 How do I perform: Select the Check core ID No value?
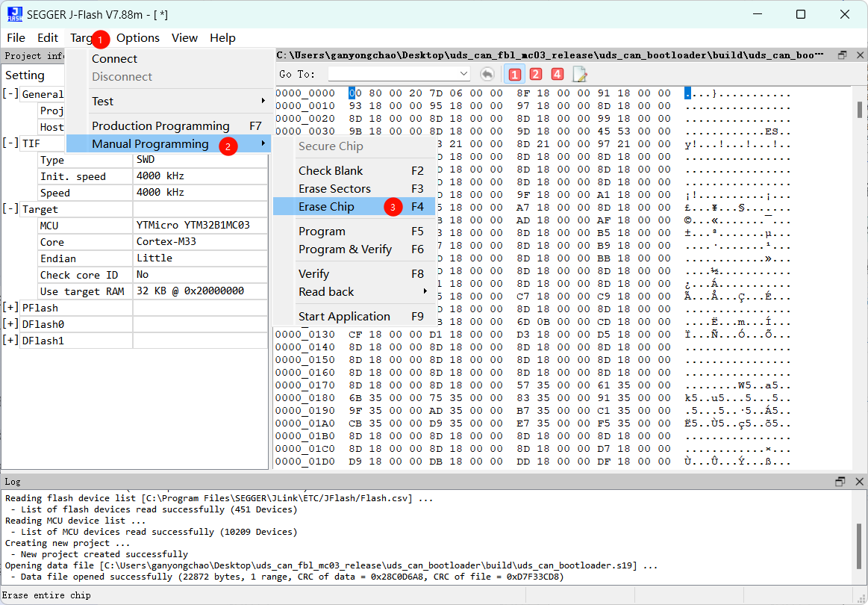pyautogui.click(x=200, y=275)
